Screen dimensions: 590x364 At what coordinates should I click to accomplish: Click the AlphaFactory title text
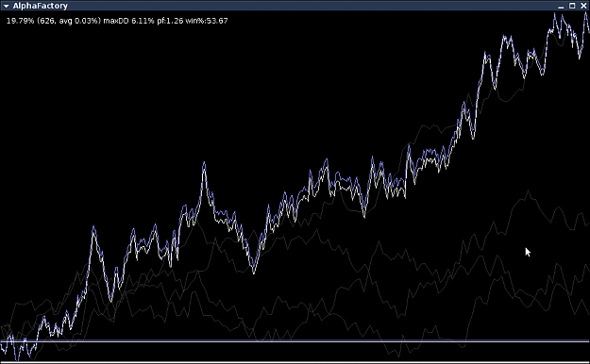coord(41,6)
